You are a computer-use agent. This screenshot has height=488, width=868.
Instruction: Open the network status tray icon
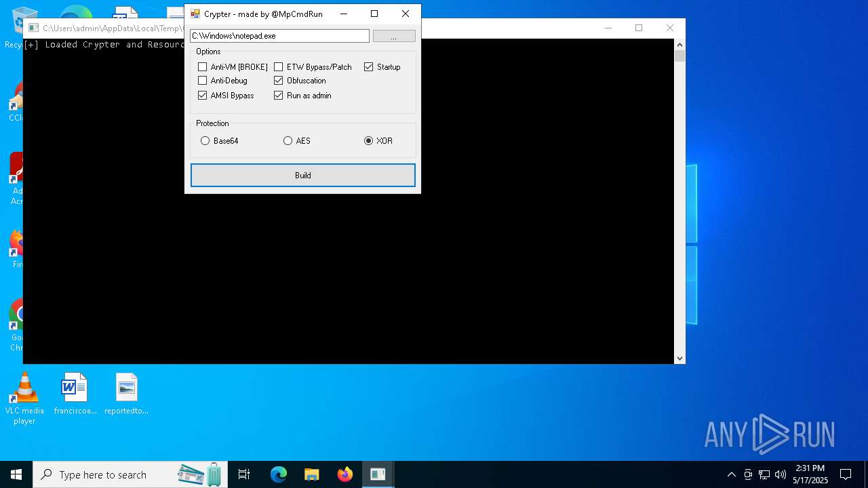tap(764, 474)
